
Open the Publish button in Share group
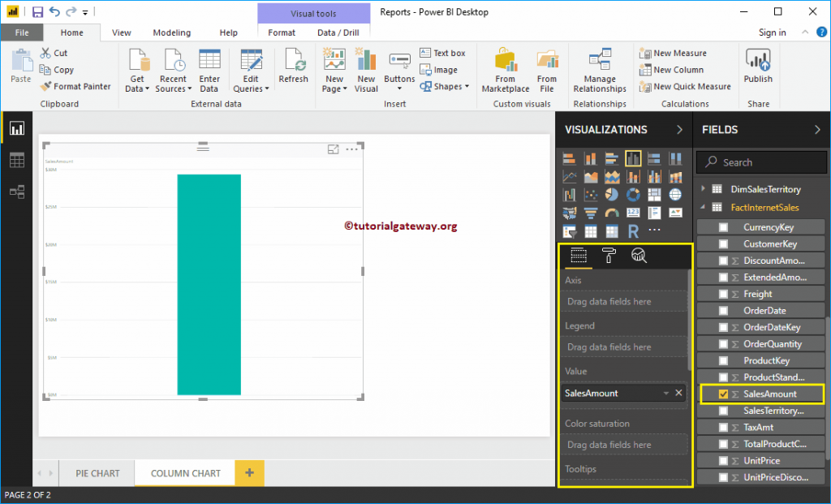pos(758,66)
